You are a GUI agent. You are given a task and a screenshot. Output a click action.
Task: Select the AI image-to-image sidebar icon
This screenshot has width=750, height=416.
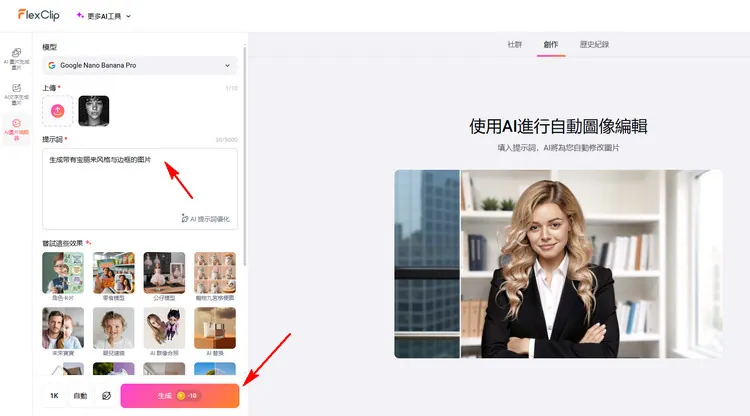[x=16, y=58]
